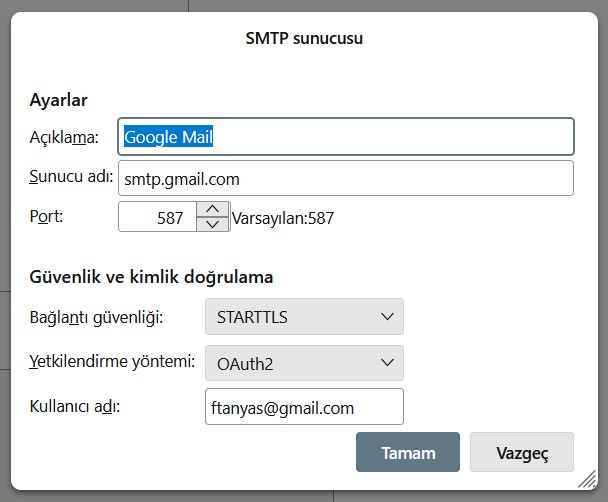Open the Bağlantı güvenliği STARTTLS dropdown

tap(304, 317)
